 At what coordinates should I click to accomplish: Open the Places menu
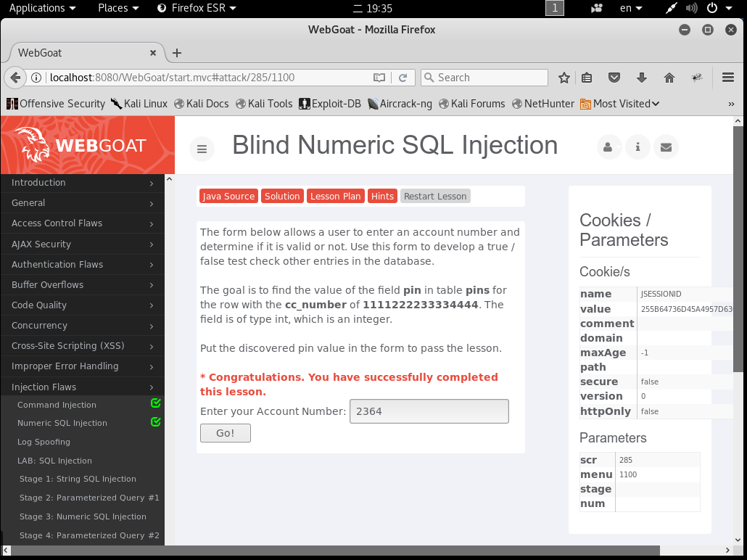pos(118,8)
